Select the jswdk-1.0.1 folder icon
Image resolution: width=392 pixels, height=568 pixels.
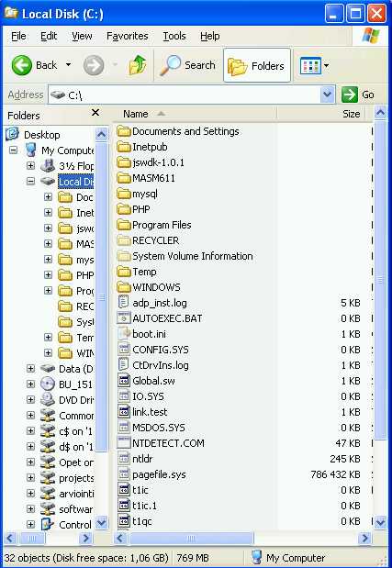(x=124, y=162)
